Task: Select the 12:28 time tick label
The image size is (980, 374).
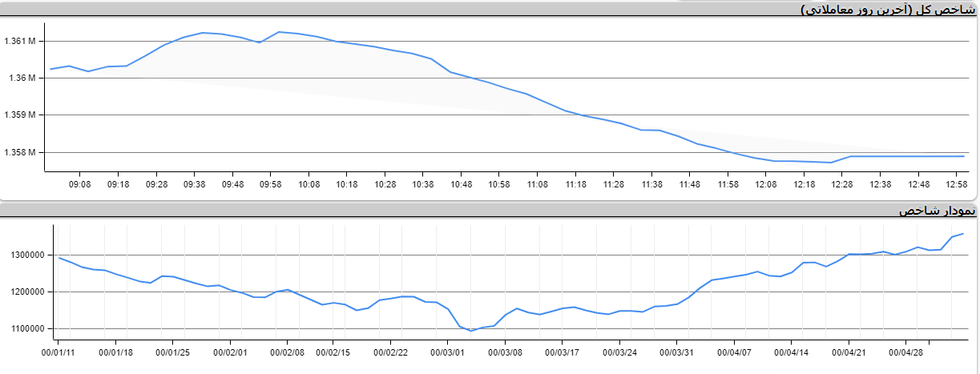Action: coord(842,184)
